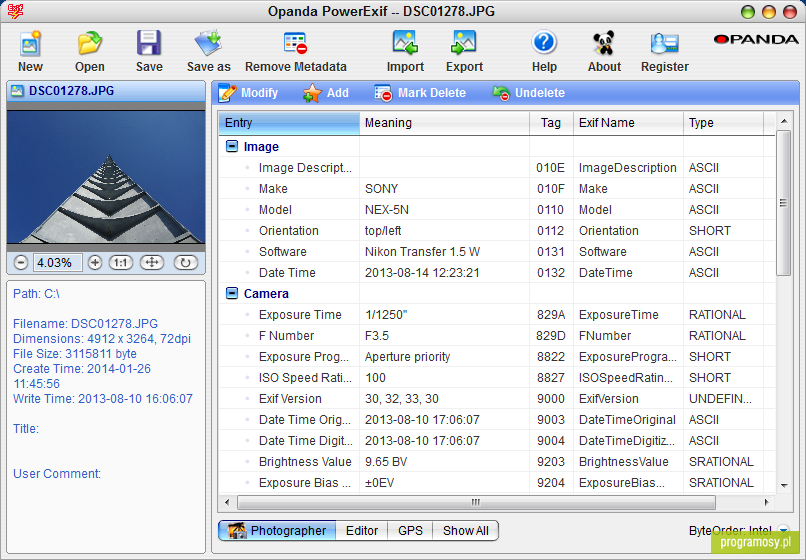The height and width of the screenshot is (560, 806).
Task: Click the New file toolbar icon
Action: tap(30, 43)
